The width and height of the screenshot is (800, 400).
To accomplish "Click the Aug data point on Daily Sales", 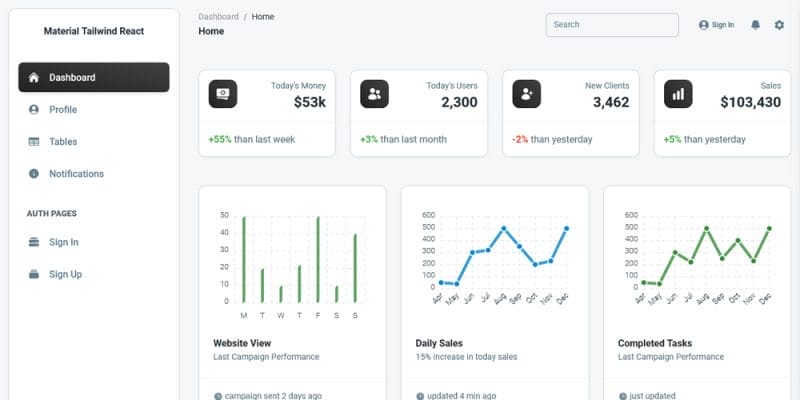I will pyautogui.click(x=504, y=229).
